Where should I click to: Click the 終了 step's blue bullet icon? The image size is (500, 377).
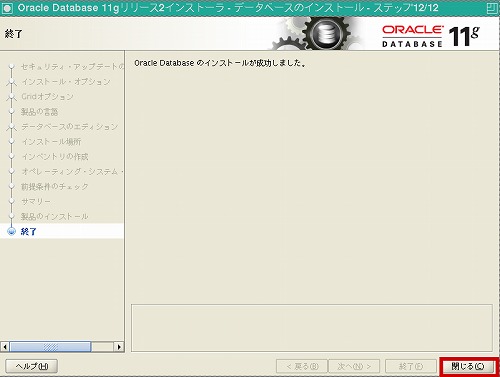(x=12, y=231)
